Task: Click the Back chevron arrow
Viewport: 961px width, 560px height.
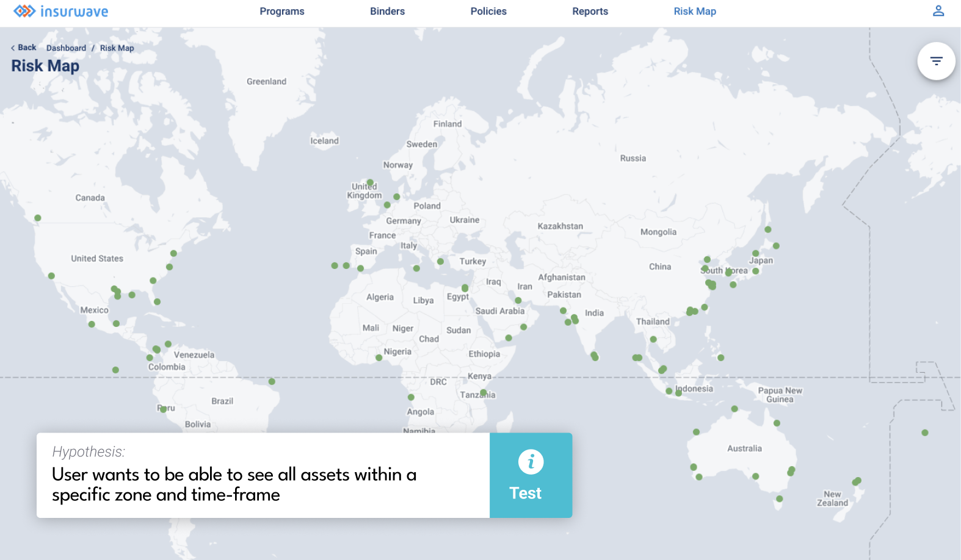Action: [x=13, y=48]
